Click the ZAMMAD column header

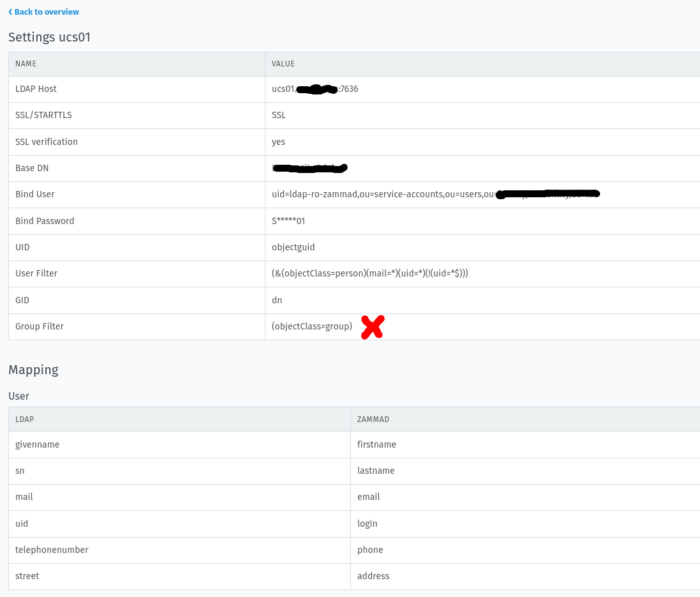373,419
